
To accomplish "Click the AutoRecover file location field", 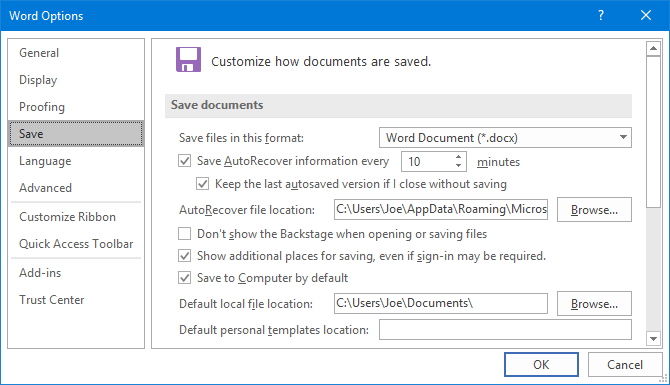I will click(441, 209).
